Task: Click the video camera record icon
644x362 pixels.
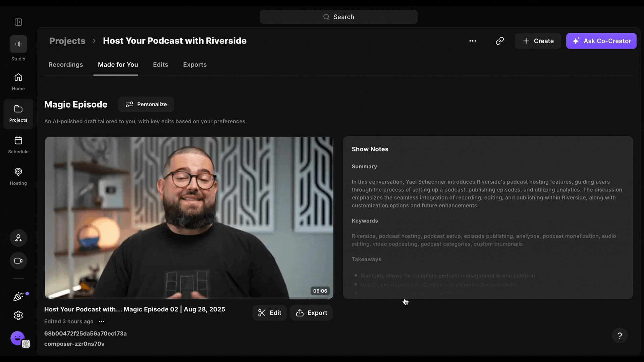Action: click(x=18, y=261)
